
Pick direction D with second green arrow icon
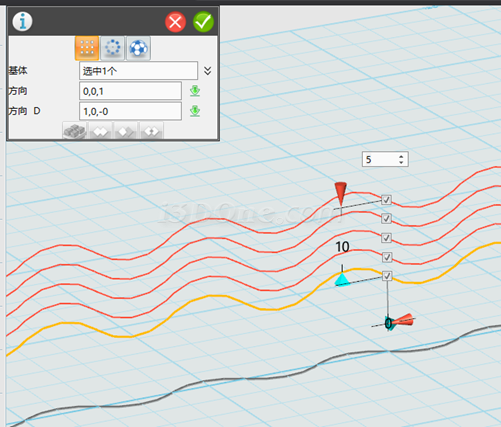(195, 111)
